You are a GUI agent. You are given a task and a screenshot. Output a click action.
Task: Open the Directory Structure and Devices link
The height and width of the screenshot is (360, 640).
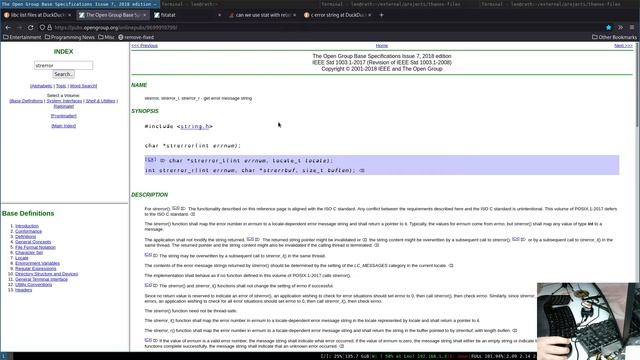(x=47, y=274)
